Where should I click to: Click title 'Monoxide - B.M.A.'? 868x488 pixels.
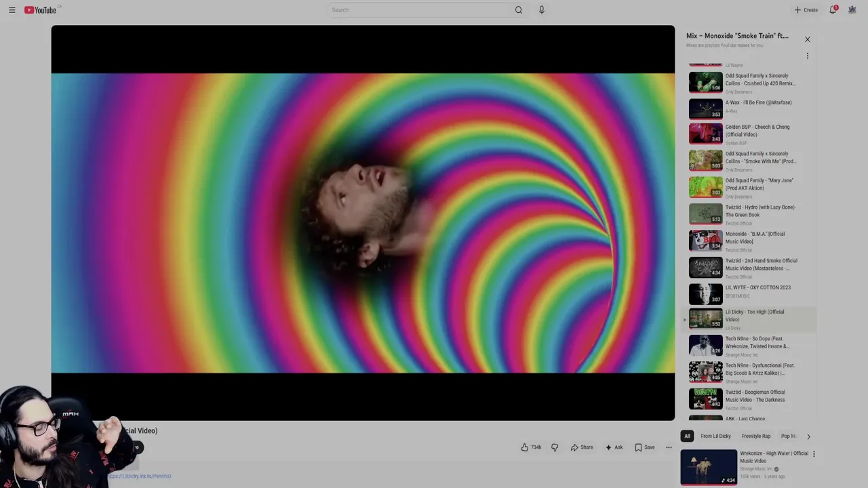[755, 237]
